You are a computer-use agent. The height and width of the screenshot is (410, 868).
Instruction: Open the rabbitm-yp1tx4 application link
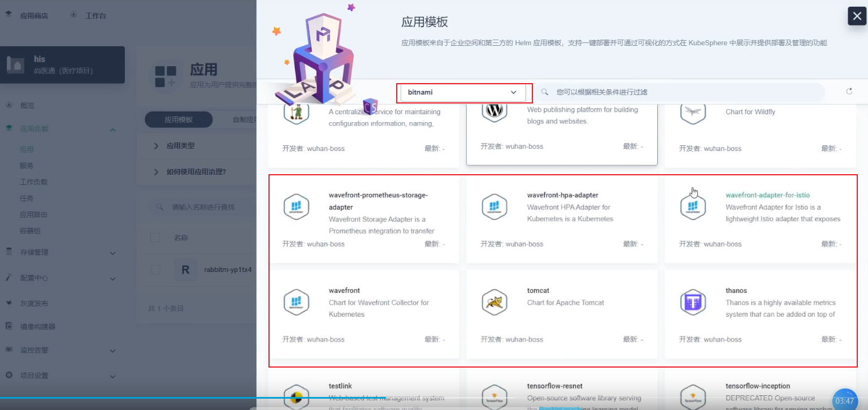point(228,270)
